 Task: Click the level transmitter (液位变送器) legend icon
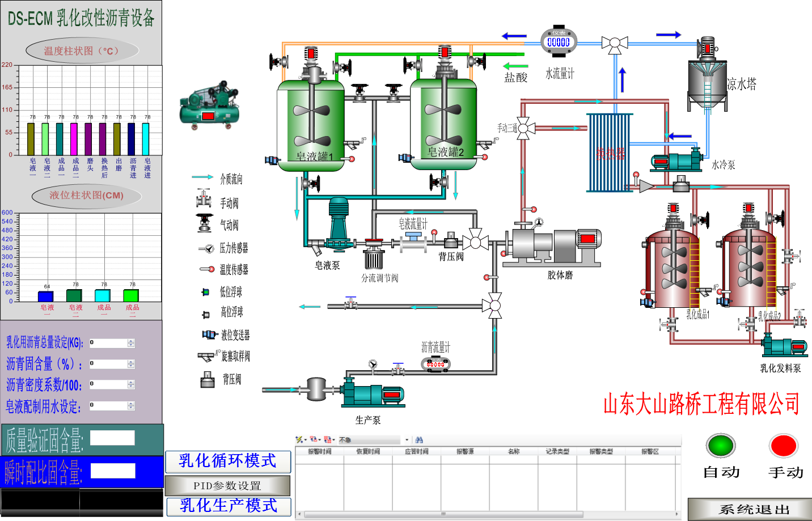tap(210, 334)
